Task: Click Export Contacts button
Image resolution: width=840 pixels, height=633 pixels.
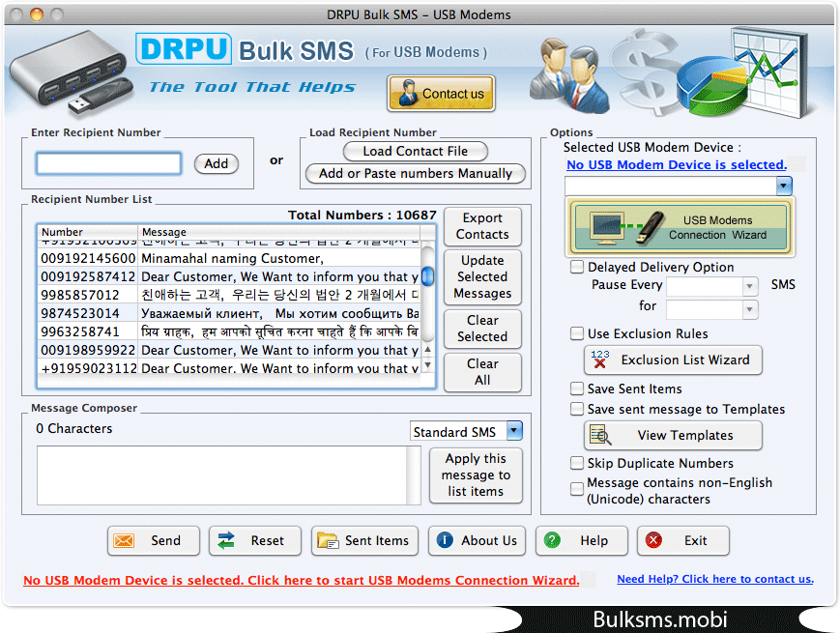Action: point(482,226)
